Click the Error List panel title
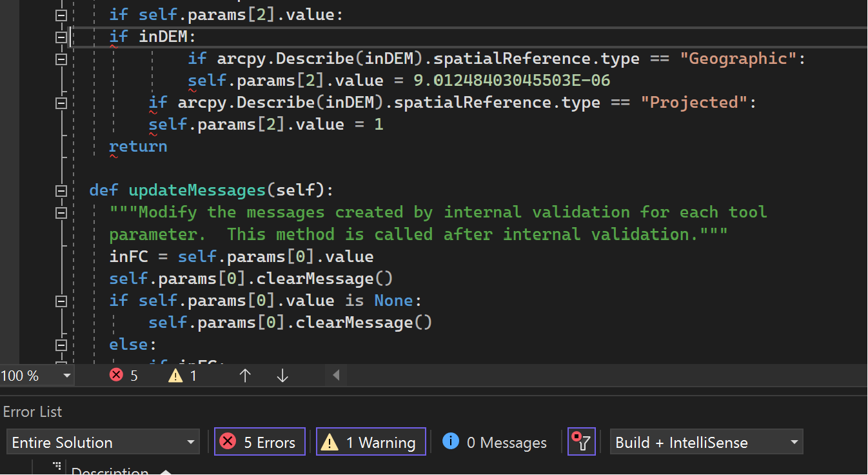The image size is (868, 475). click(33, 412)
